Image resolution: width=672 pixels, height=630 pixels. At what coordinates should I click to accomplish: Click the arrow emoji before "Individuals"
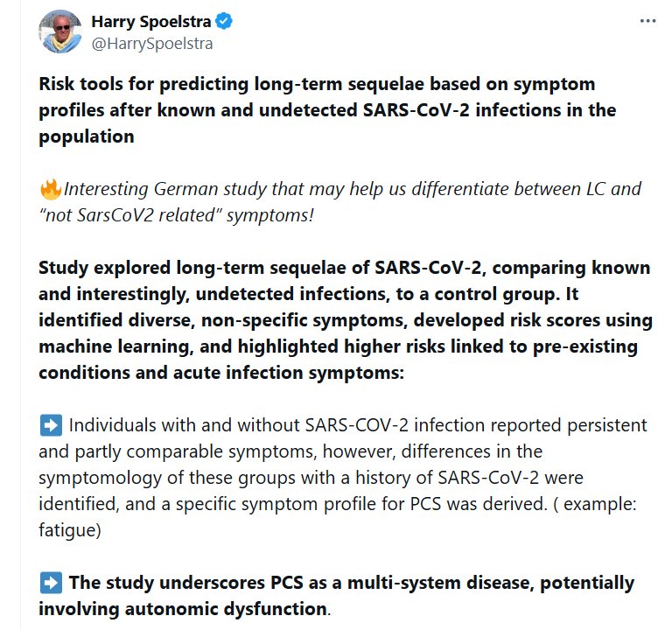coord(51,425)
